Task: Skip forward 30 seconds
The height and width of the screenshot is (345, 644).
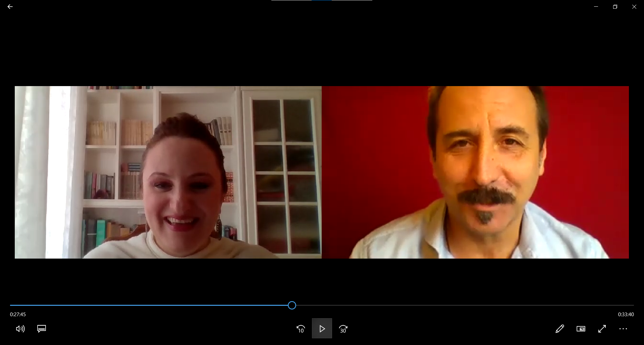Action: pyautogui.click(x=343, y=329)
